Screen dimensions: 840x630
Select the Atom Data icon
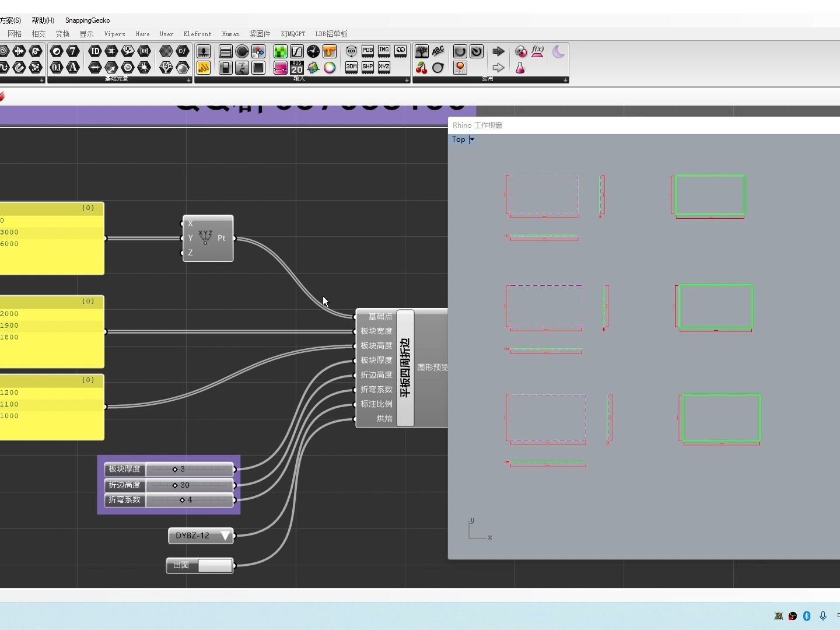coord(351,51)
